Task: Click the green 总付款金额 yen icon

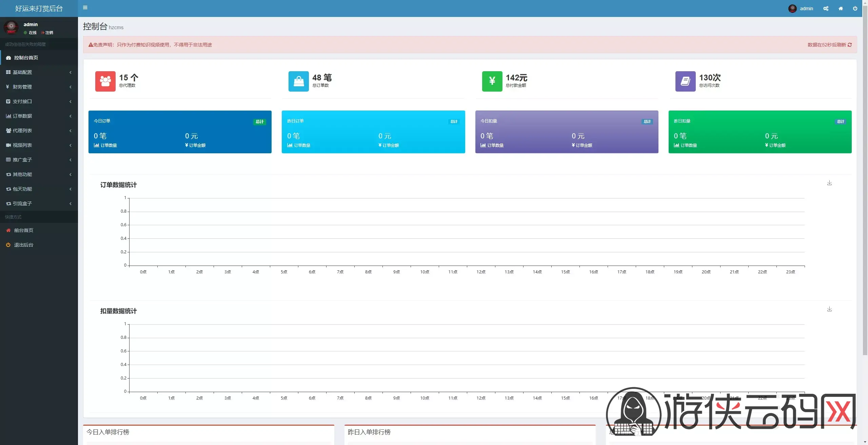Action: point(492,81)
